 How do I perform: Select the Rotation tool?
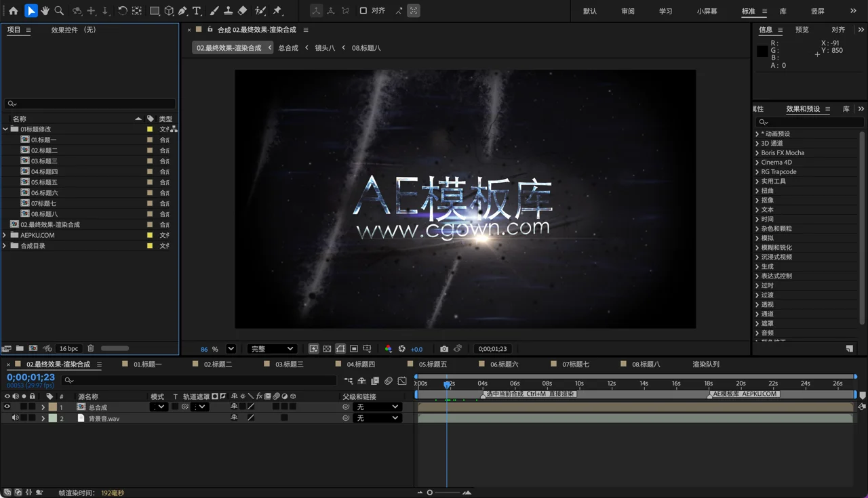click(x=123, y=11)
